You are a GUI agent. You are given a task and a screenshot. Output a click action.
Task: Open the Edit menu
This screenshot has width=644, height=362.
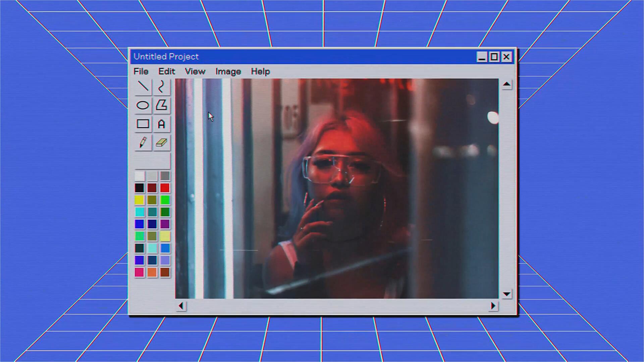click(x=166, y=71)
